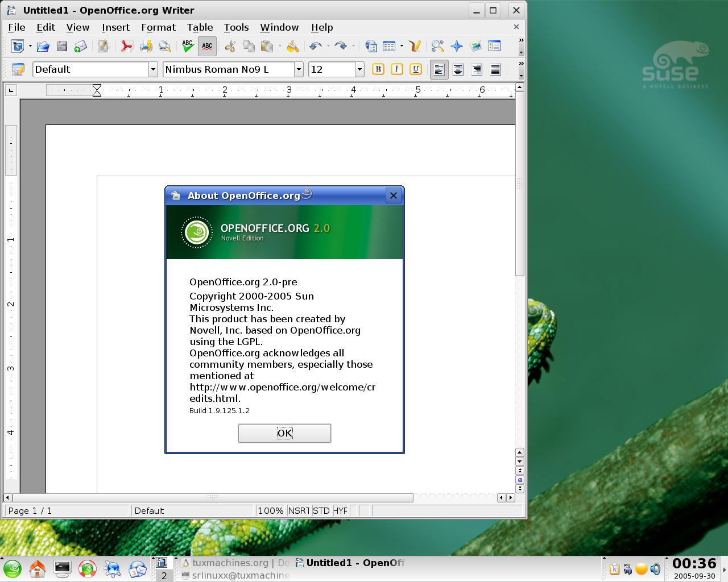Click the Spellcheck ABC checkmark icon
This screenshot has height=582, width=728.
point(188,47)
